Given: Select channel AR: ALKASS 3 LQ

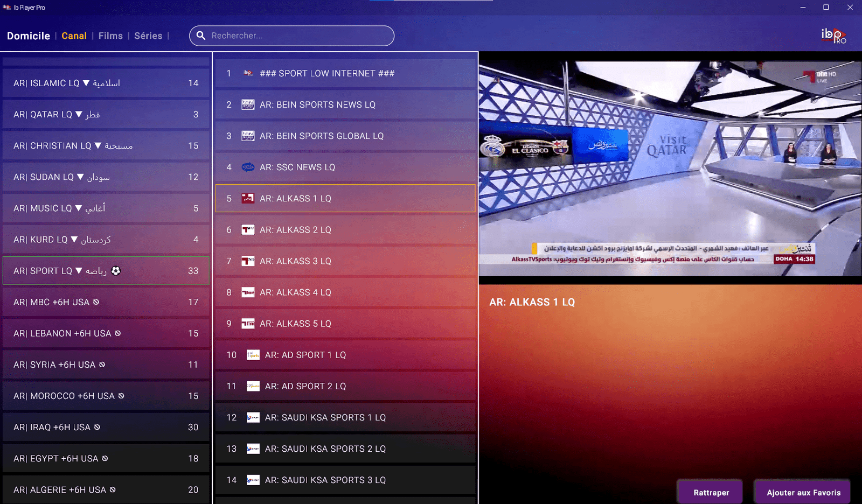Looking at the screenshot, I should tap(345, 261).
